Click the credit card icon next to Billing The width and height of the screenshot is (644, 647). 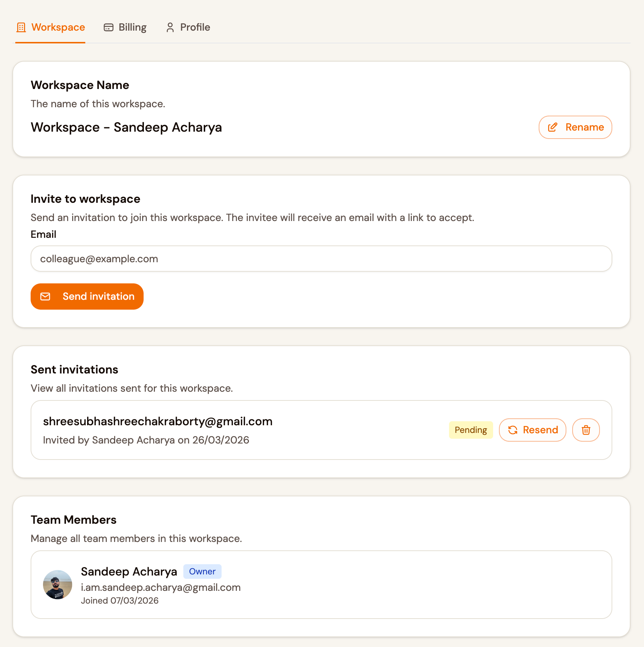108,27
